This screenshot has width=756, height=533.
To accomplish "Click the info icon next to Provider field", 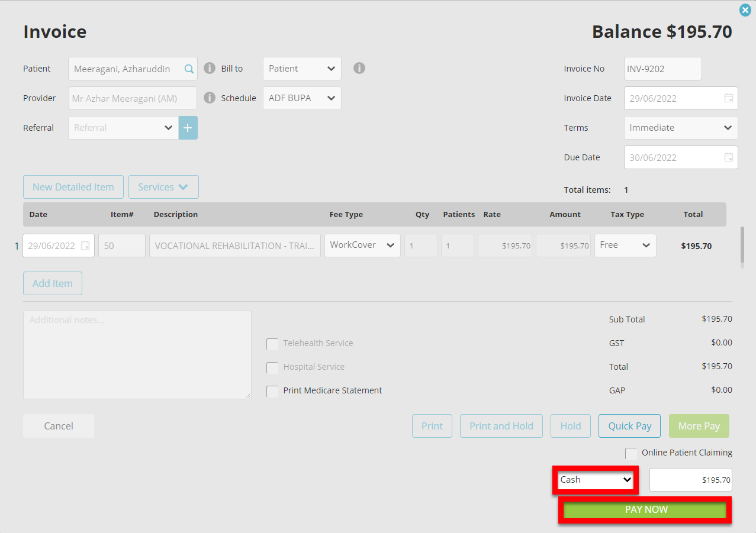I will point(209,98).
